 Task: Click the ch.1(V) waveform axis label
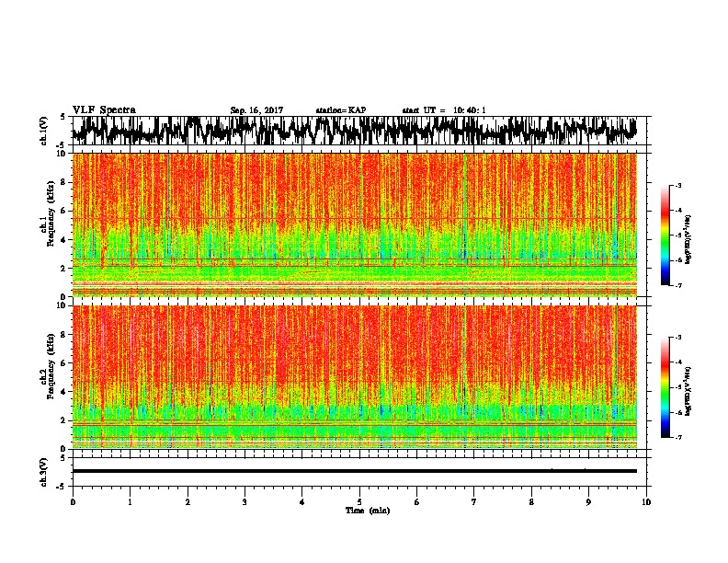tap(44, 131)
